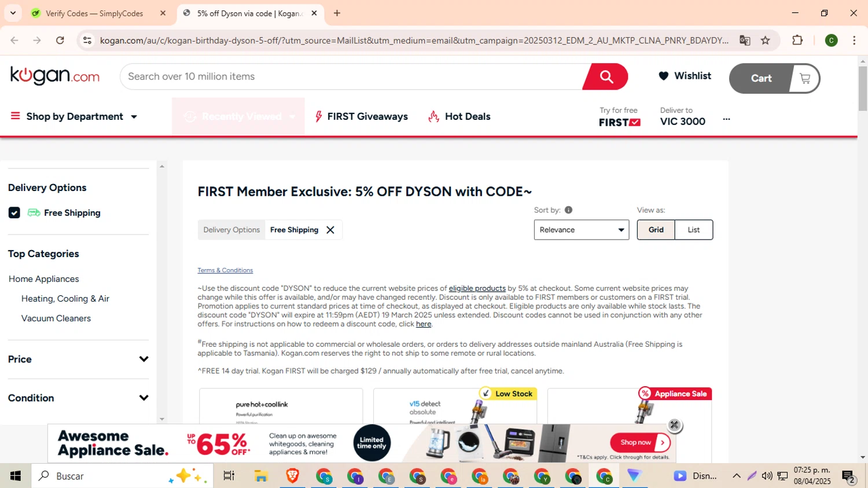Expand the Price filter section

[x=78, y=359]
